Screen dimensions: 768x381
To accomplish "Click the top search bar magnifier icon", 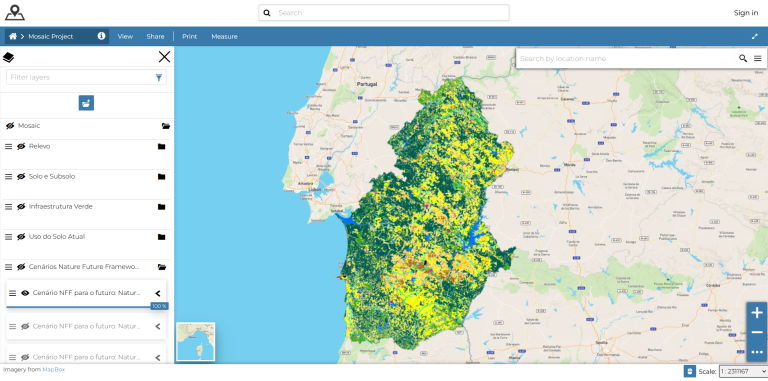I will [x=267, y=13].
